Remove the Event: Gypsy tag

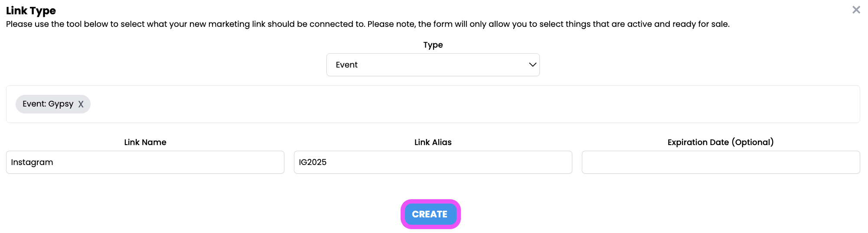coord(81,104)
